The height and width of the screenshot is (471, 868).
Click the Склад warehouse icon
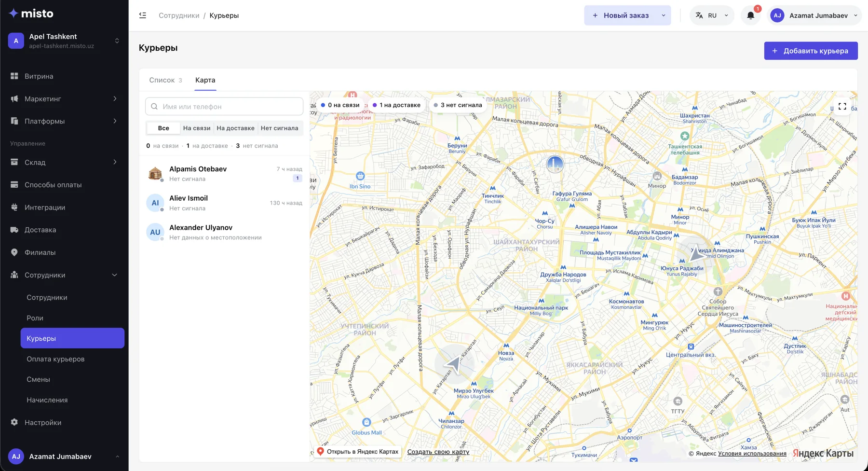14,162
